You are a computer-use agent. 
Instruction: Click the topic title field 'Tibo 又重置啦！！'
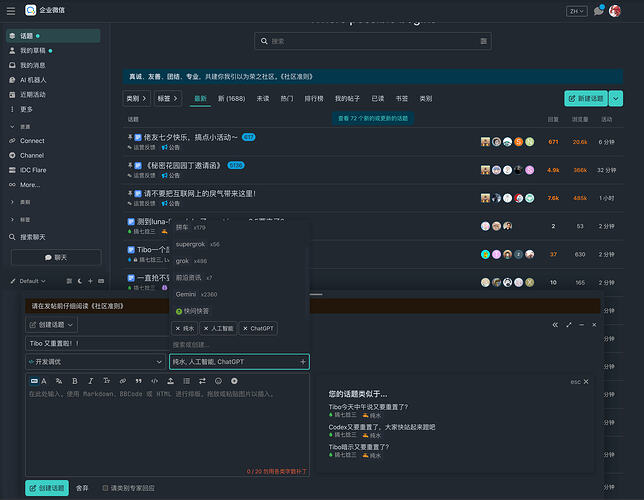pos(97,343)
